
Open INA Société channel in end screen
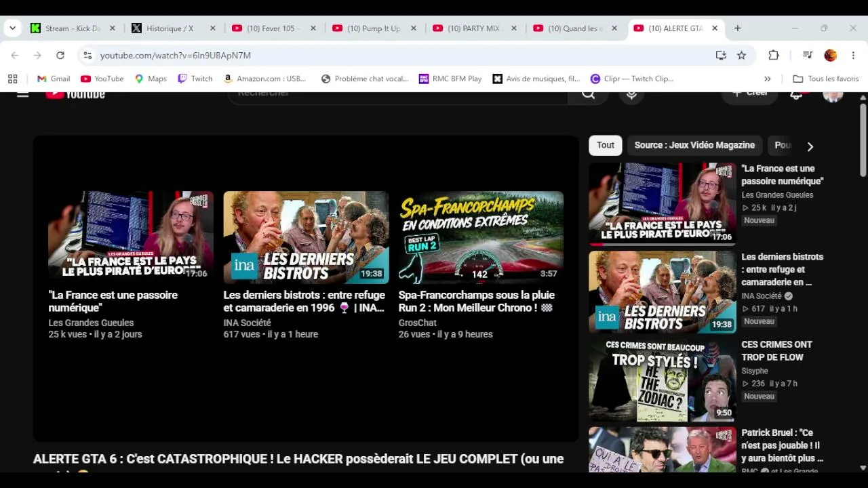click(x=248, y=323)
